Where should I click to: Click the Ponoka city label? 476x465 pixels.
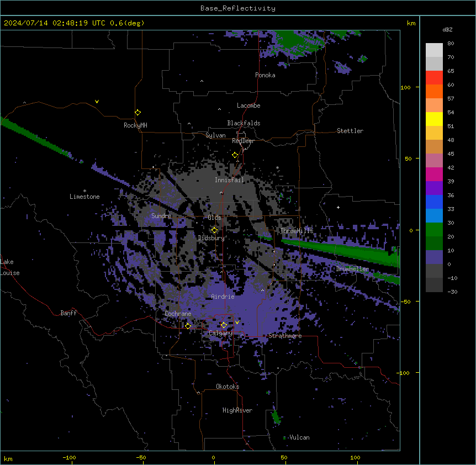click(265, 75)
